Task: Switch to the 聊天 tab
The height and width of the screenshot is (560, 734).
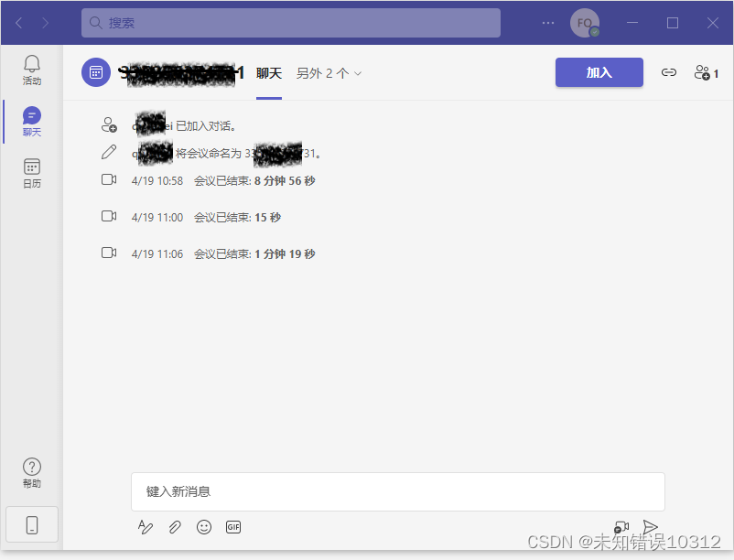Action: click(x=268, y=73)
